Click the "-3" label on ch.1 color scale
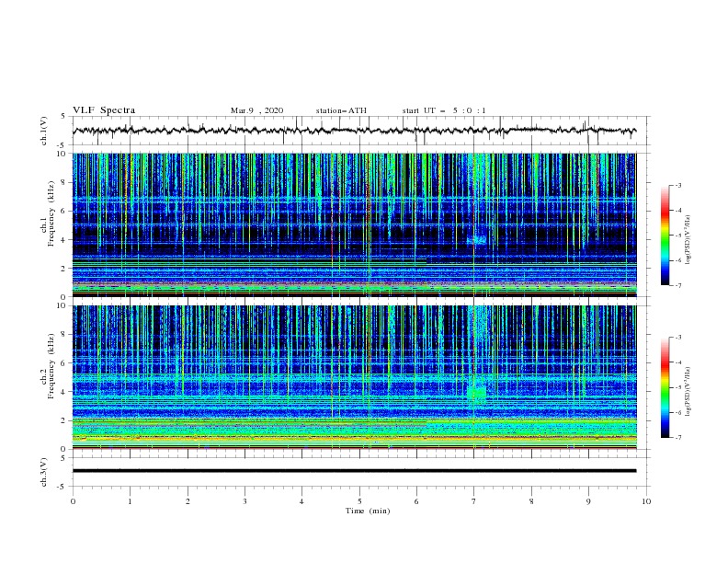728x563 pixels. [x=677, y=185]
